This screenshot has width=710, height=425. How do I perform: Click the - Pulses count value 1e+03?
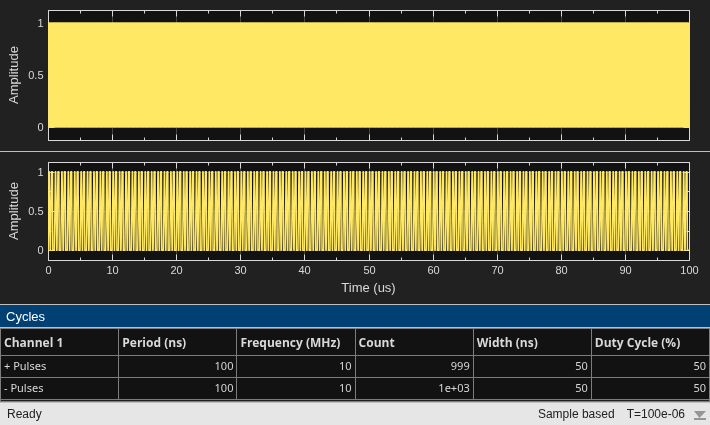(454, 388)
